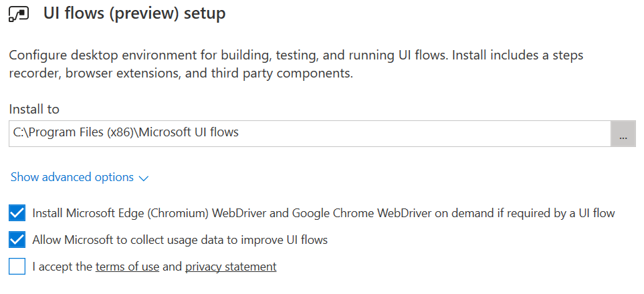Disable the collect usage data checkbox

click(17, 239)
